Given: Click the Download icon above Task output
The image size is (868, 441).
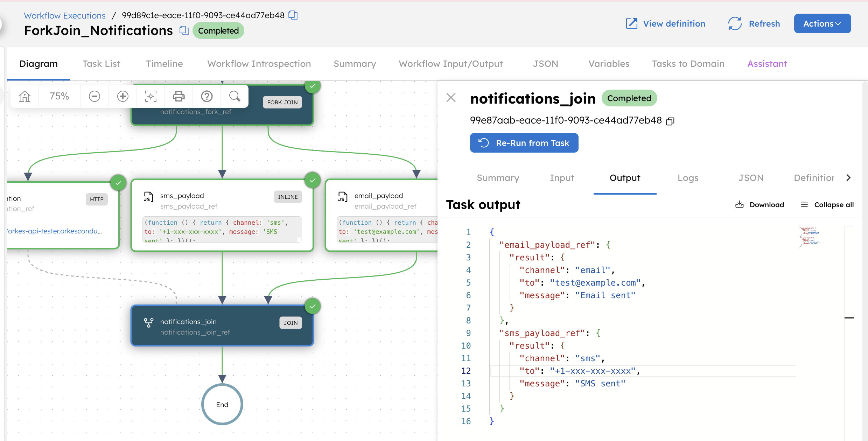Looking at the screenshot, I should (740, 204).
